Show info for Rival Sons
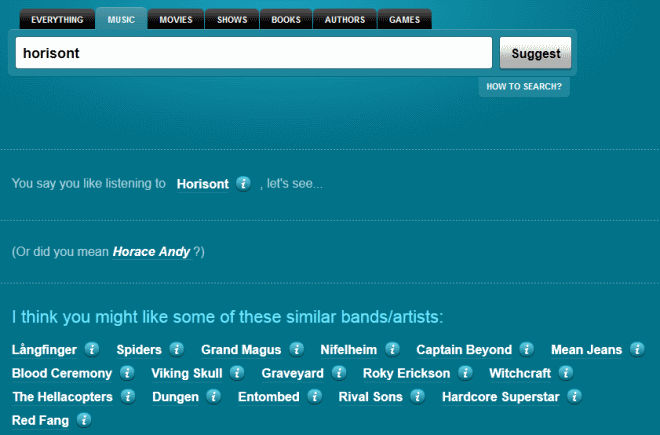This screenshot has width=660, height=435. (x=418, y=396)
